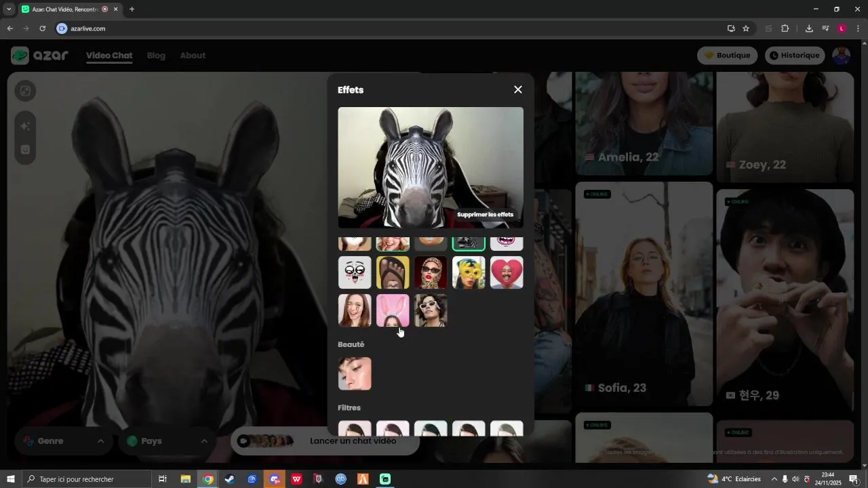This screenshot has width=868, height=488.
Task: Select the cartoon blushing face effect
Action: (x=355, y=272)
